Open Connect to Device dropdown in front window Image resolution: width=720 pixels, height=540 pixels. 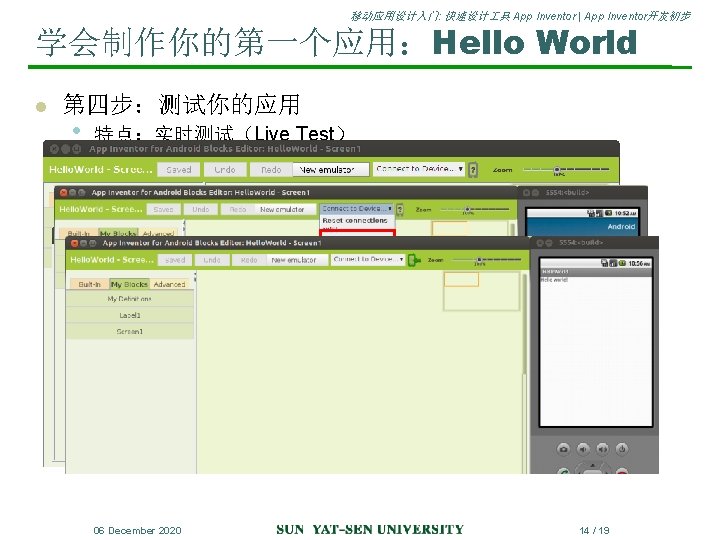point(368,259)
